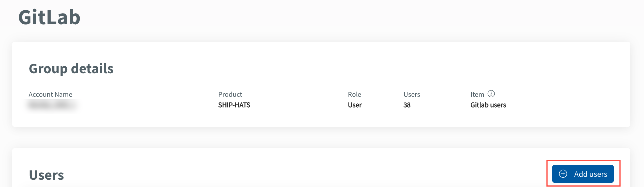The height and width of the screenshot is (187, 644).
Task: Select the GitLab page title
Action: (49, 17)
